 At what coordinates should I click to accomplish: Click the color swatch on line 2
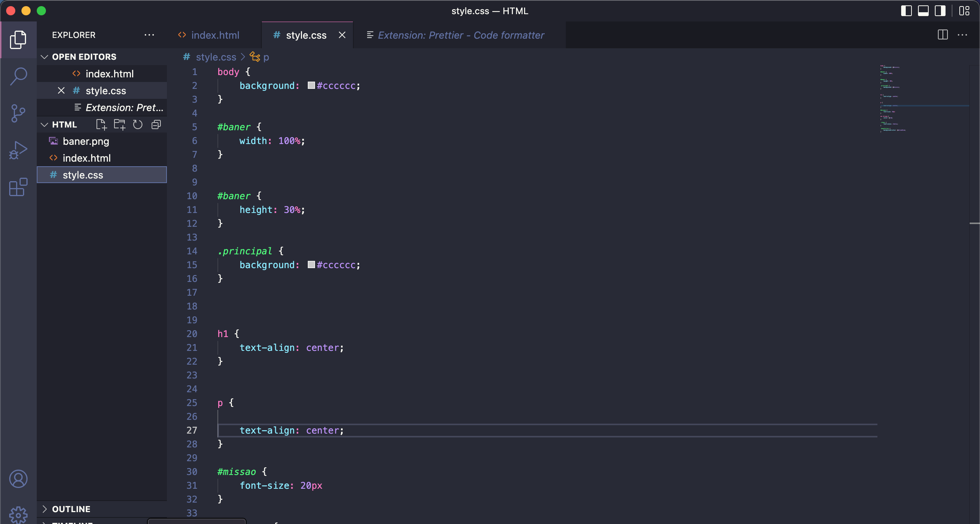tap(311, 85)
